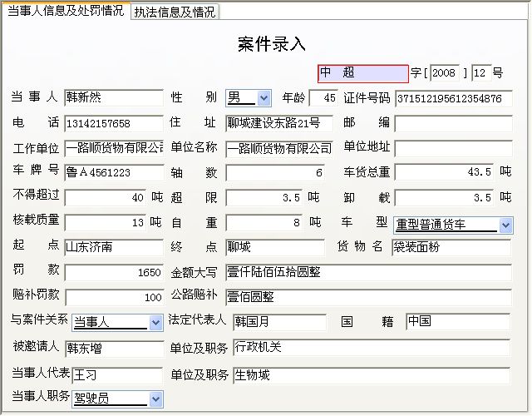Focus the 车牌号 input field
Image resolution: width=532 pixels, height=416 pixels.
[113, 172]
